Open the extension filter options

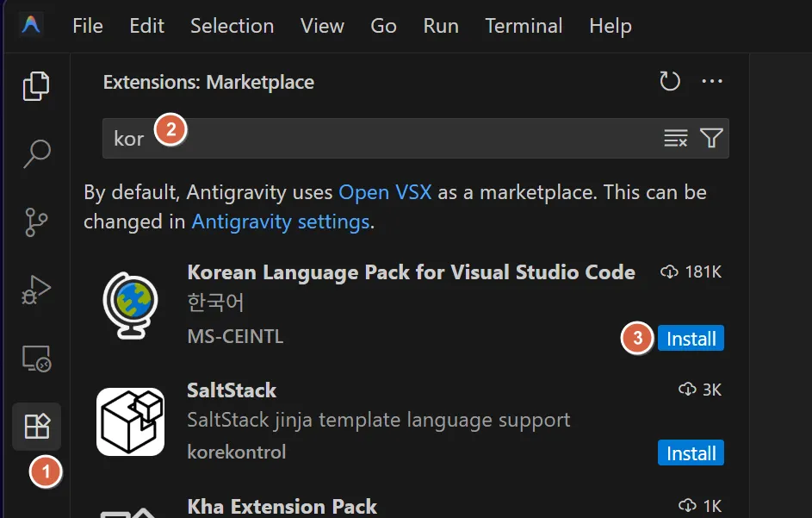pyautogui.click(x=711, y=138)
